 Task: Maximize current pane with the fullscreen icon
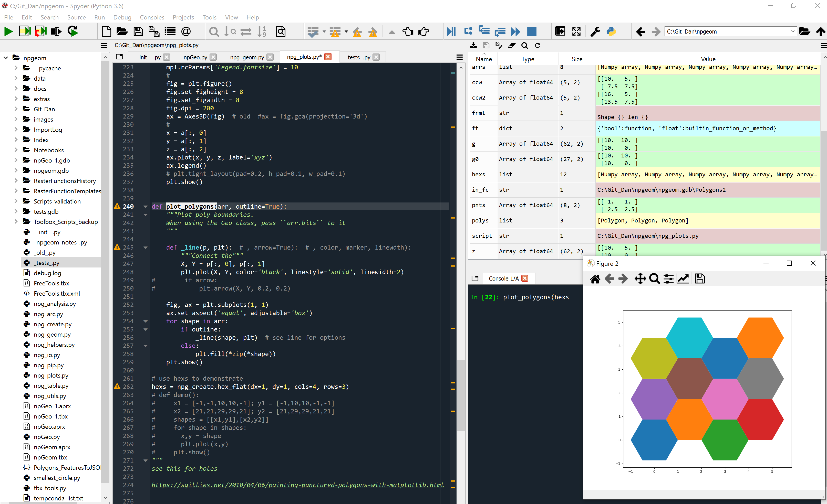[576, 31]
